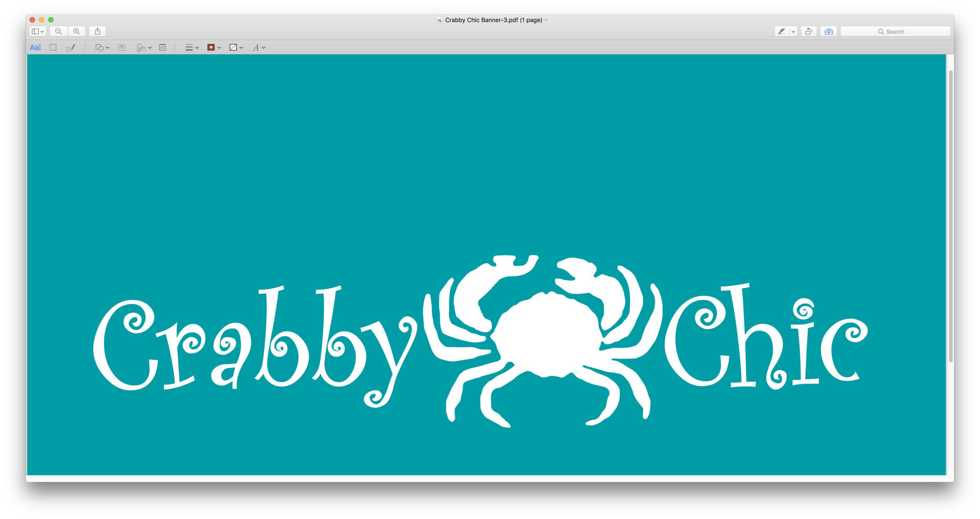Open the Fill Color picker
The image size is (980, 519).
click(x=236, y=47)
